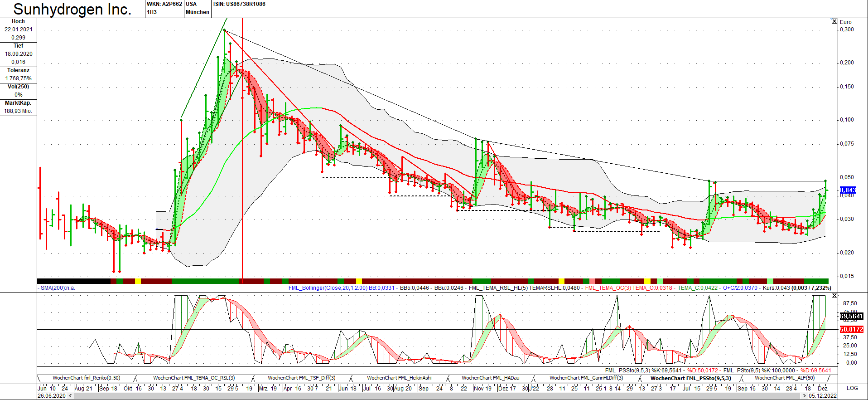Viewport: 868px width, 400px height.
Task: Click the horizontal date scrollbar track
Action: point(437,396)
